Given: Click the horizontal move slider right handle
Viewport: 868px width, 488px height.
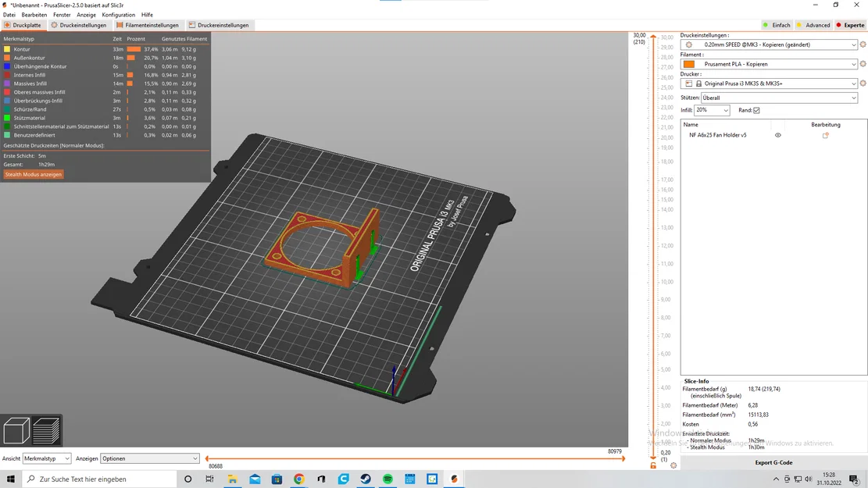Looking at the screenshot, I should [x=623, y=458].
